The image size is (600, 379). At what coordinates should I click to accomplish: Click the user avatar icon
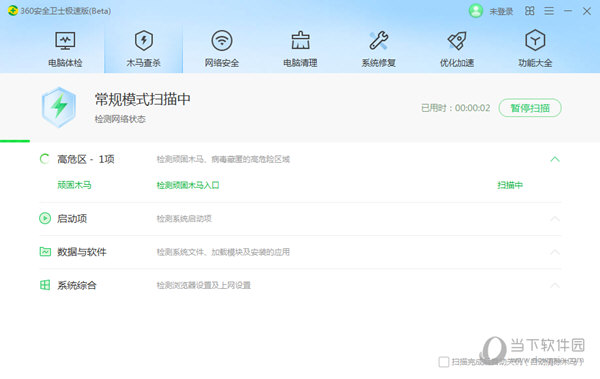click(x=476, y=11)
